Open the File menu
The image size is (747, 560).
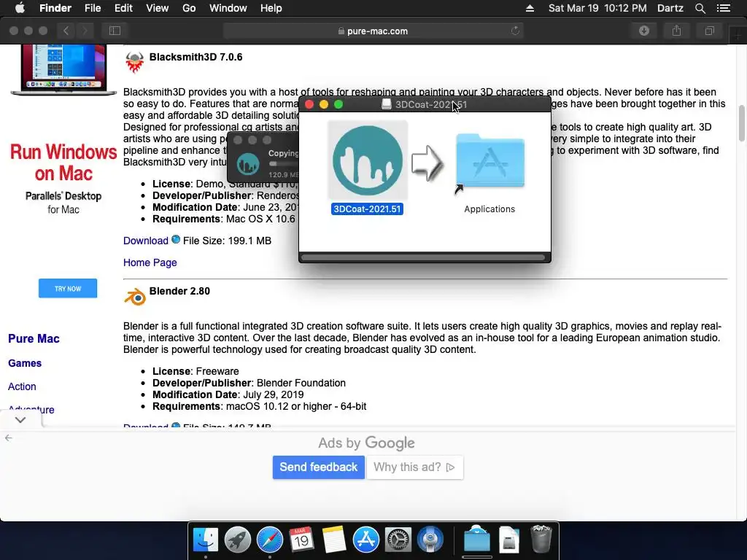tap(93, 8)
